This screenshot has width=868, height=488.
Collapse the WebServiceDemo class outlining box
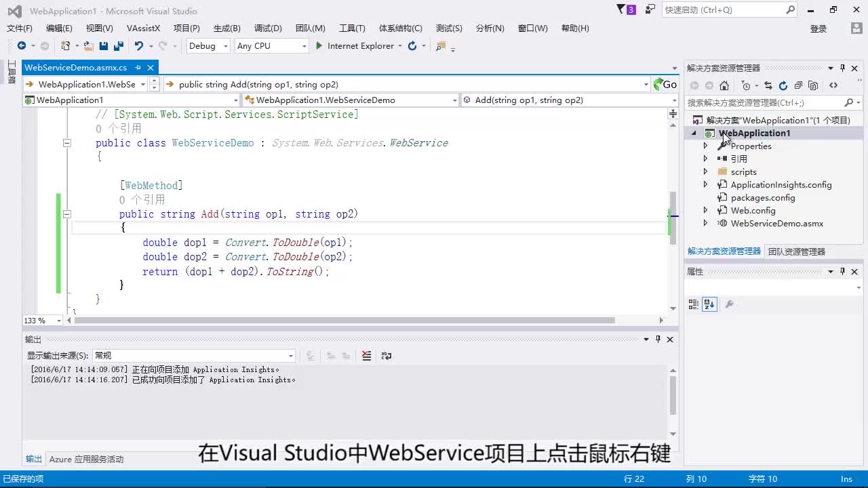pyautogui.click(x=66, y=143)
